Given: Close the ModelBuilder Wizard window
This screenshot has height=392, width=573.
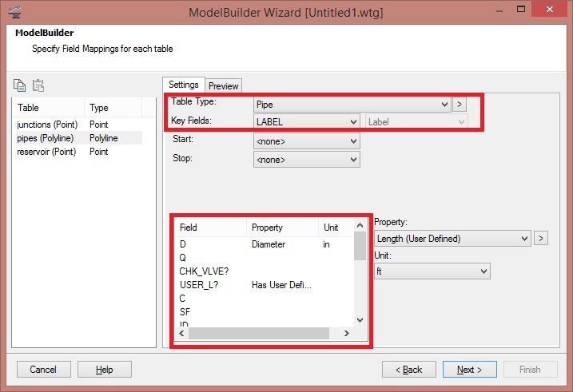Looking at the screenshot, I should [549, 9].
